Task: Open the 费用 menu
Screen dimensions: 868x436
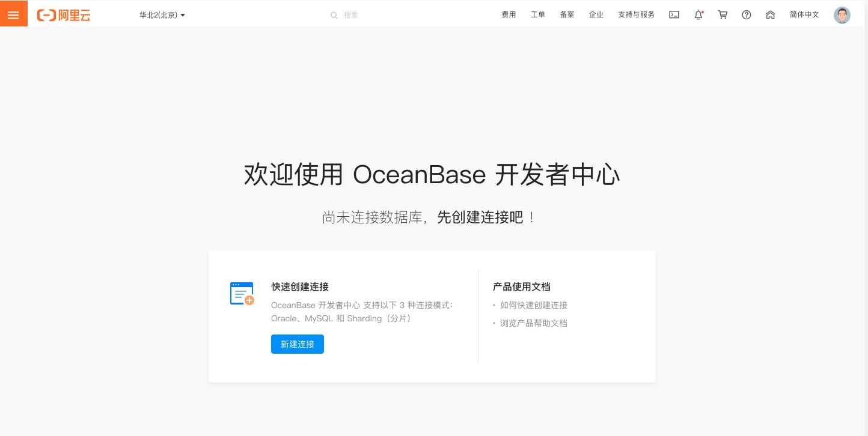Action: (509, 15)
